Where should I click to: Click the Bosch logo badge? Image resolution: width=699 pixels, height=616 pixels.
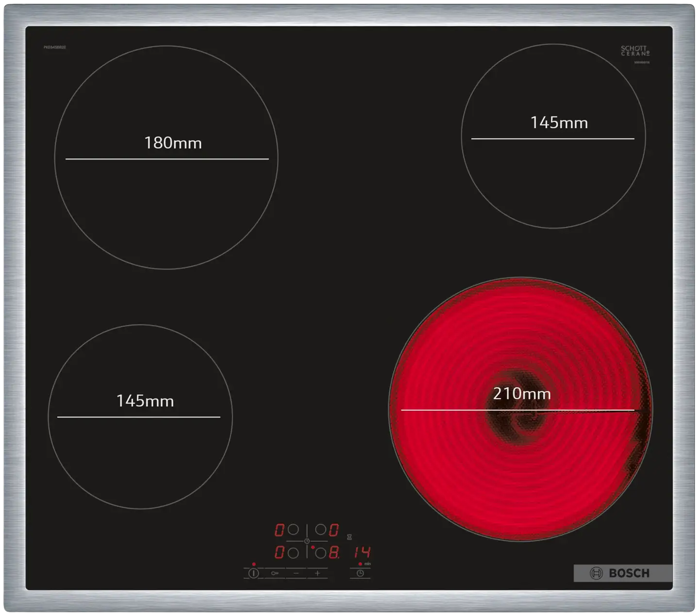coord(622,573)
